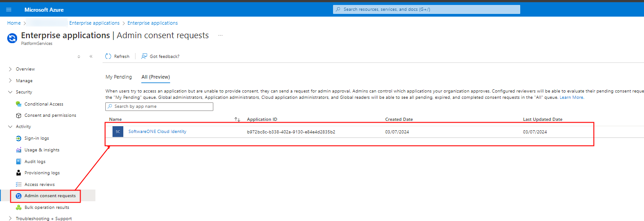
Task: Click the Got feedback icon
Action: point(144,57)
